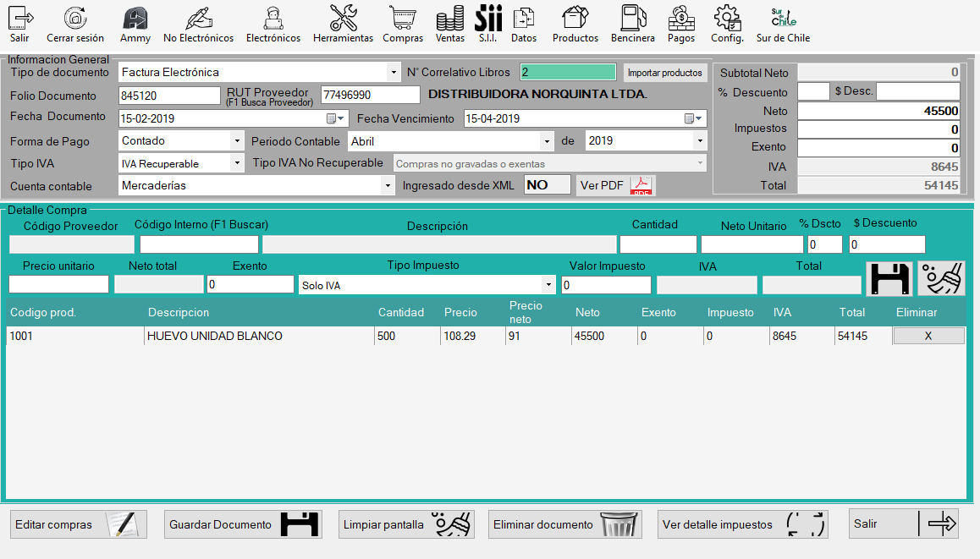Click the bottom Salir button
The height and width of the screenshot is (559, 980).
tap(904, 524)
